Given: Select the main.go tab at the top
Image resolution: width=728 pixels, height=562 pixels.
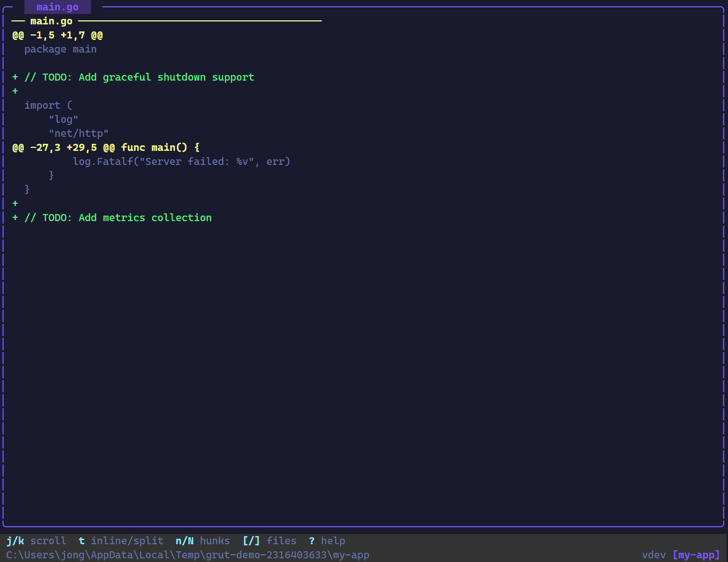Looking at the screenshot, I should click(57, 7).
